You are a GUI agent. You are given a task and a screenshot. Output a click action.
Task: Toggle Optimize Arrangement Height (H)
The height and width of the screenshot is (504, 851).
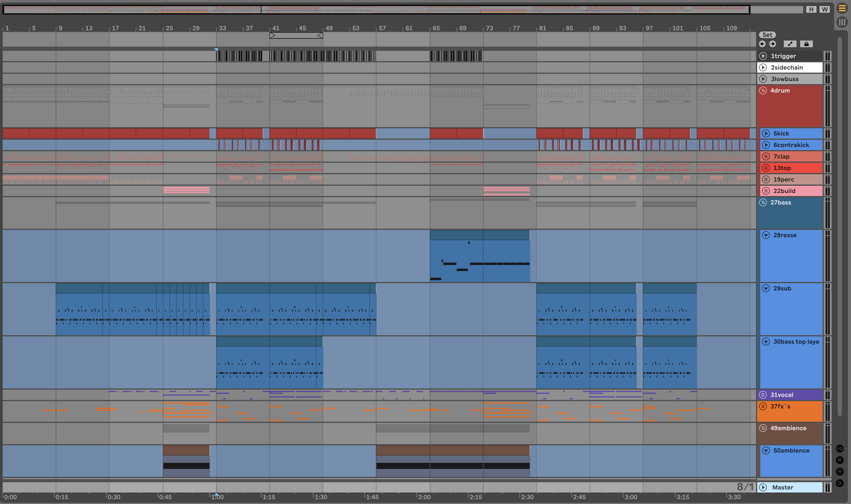(811, 9)
